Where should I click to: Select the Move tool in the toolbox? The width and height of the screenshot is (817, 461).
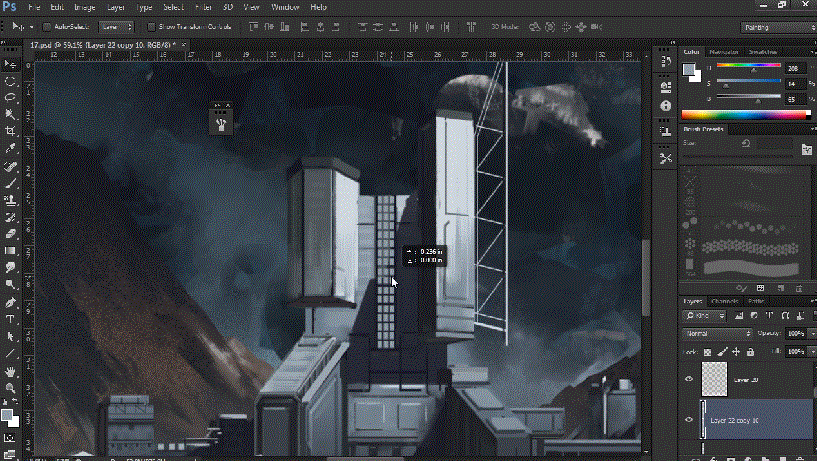(x=10, y=64)
